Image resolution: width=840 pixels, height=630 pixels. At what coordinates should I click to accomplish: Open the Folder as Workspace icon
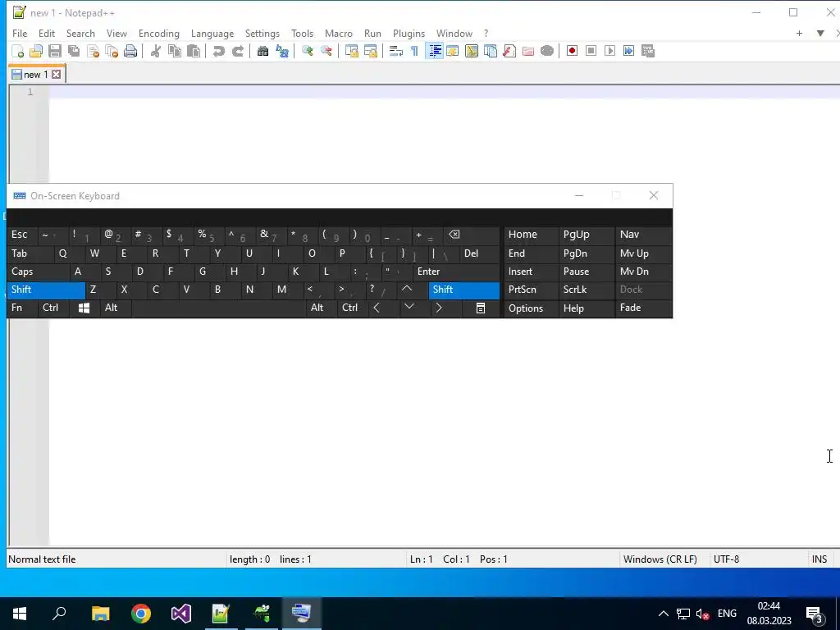(528, 51)
